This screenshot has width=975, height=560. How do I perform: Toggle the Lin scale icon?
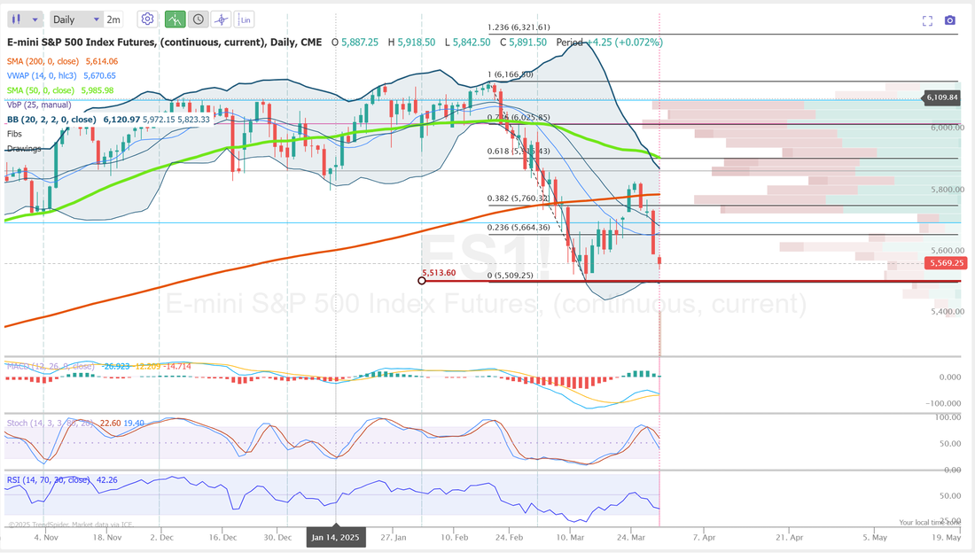(245, 19)
